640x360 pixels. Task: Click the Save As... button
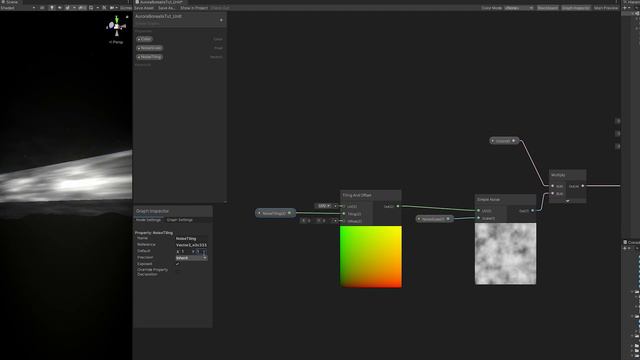[x=167, y=8]
